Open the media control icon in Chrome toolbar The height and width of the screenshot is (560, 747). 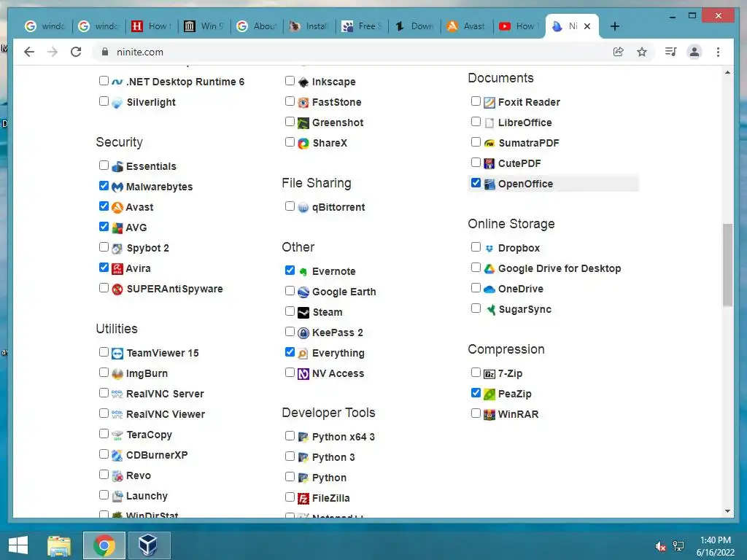coord(671,52)
